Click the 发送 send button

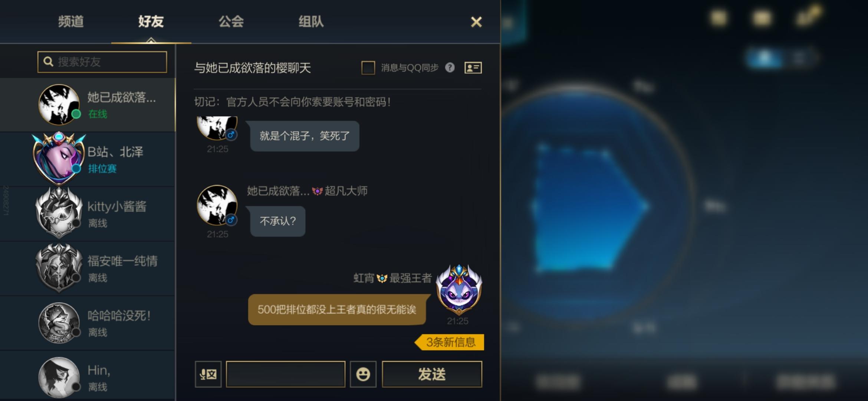[432, 374]
